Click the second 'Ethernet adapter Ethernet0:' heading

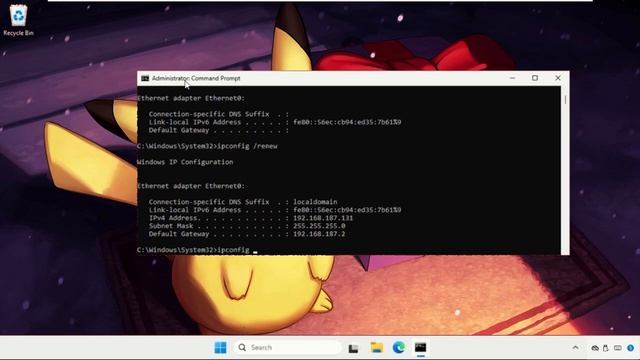click(x=191, y=186)
